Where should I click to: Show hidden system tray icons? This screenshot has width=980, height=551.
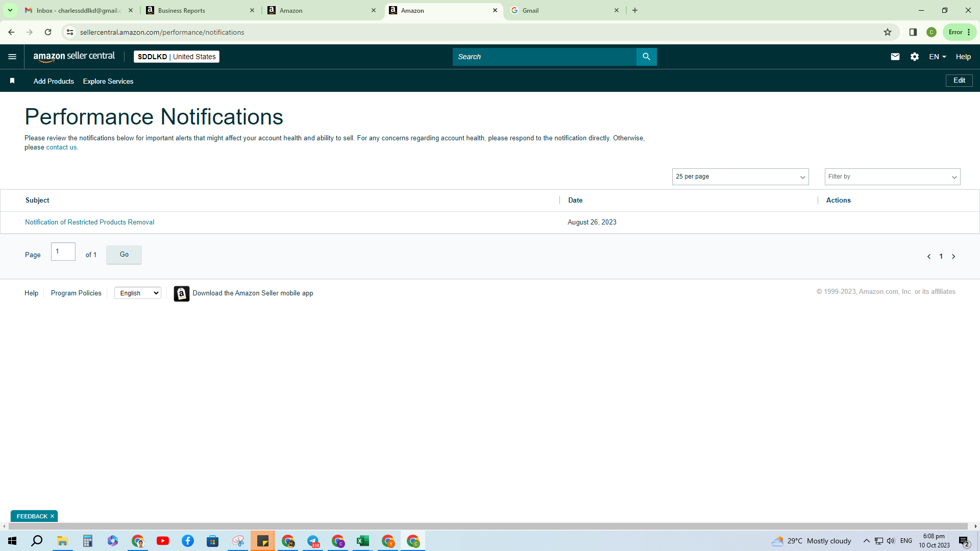[x=866, y=541]
